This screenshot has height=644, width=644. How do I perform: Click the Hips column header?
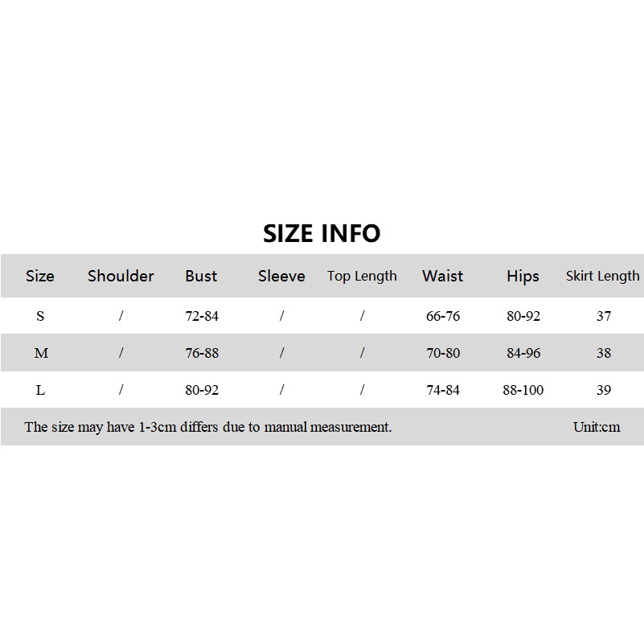point(523,276)
